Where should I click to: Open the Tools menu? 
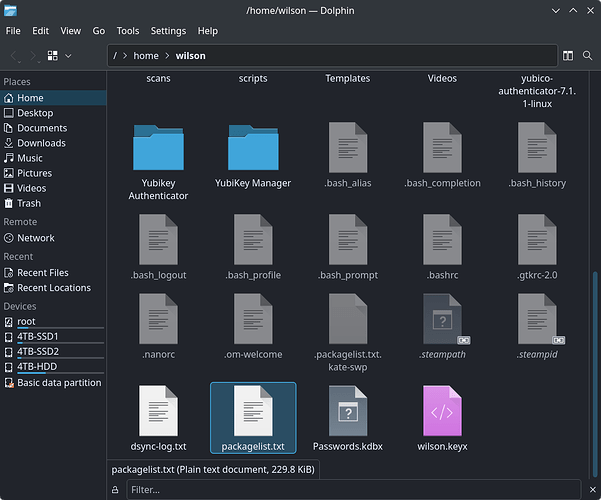[128, 31]
